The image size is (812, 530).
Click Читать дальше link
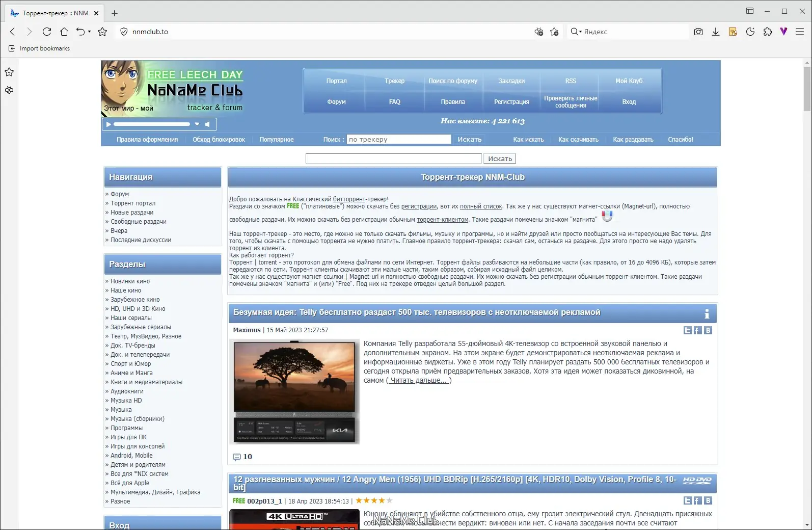(419, 380)
